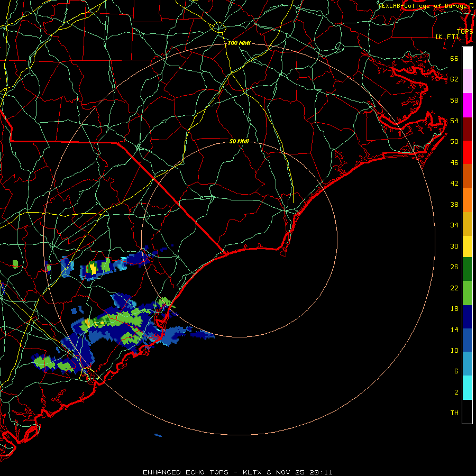This screenshot has width=476, height=476.
Task: Click the dark red 54 kft legend swatch
Action: click(467, 129)
